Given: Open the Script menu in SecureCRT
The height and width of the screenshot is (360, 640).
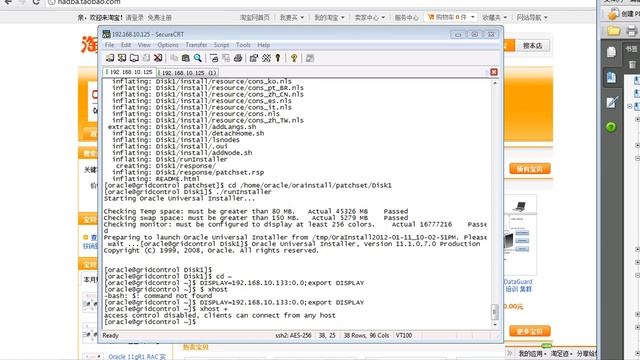Looking at the screenshot, I should (x=221, y=45).
